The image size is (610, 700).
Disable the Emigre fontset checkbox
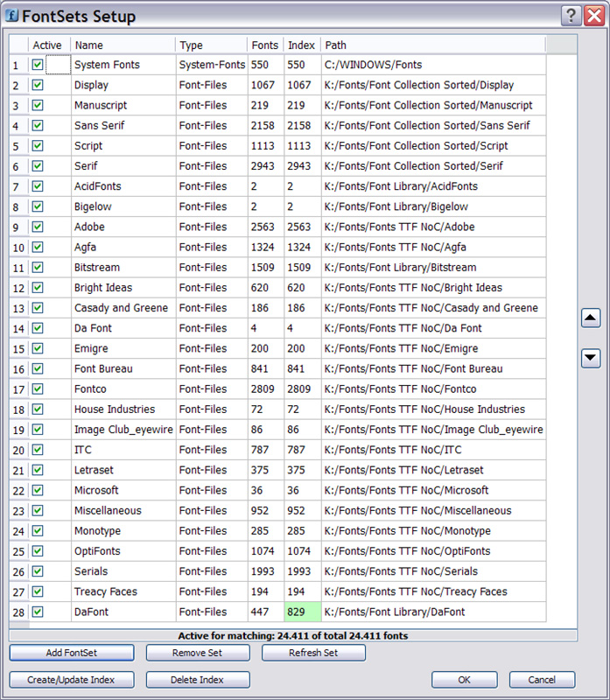click(x=38, y=348)
